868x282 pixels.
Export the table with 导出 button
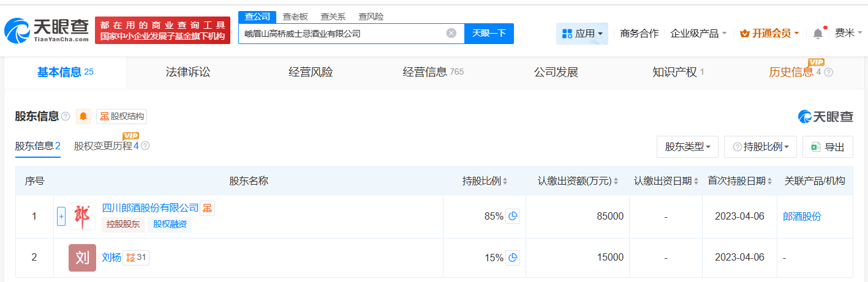[x=828, y=147]
